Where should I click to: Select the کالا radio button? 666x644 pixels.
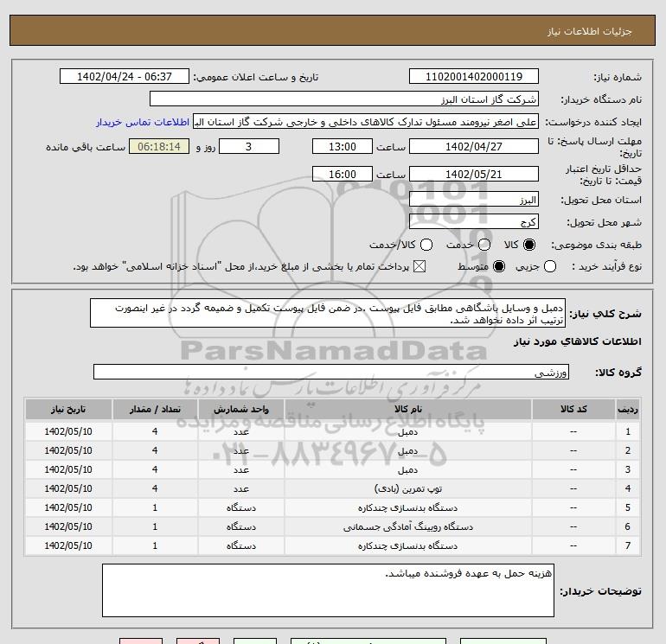[529, 245]
